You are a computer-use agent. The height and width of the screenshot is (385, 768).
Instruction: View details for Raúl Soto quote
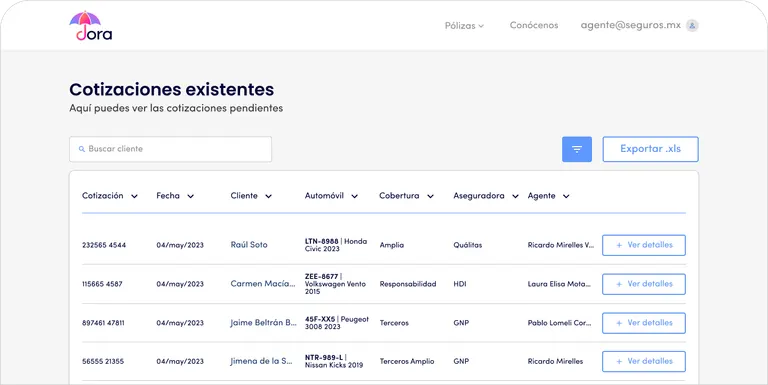(644, 245)
